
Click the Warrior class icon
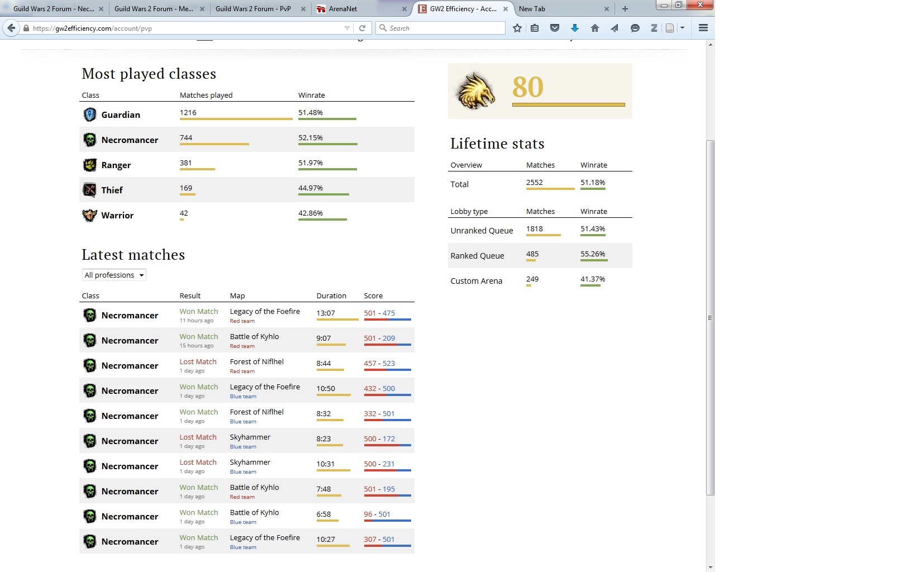coord(89,215)
